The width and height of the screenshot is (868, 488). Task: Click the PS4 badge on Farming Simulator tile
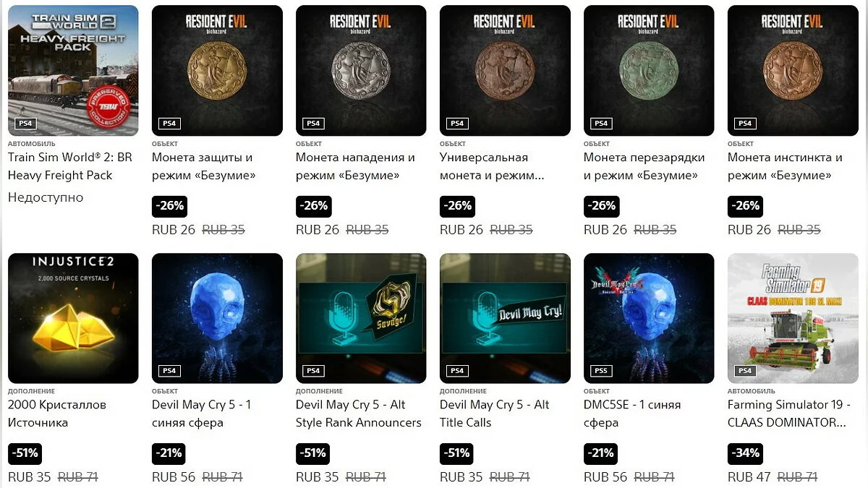pyautogui.click(x=745, y=371)
